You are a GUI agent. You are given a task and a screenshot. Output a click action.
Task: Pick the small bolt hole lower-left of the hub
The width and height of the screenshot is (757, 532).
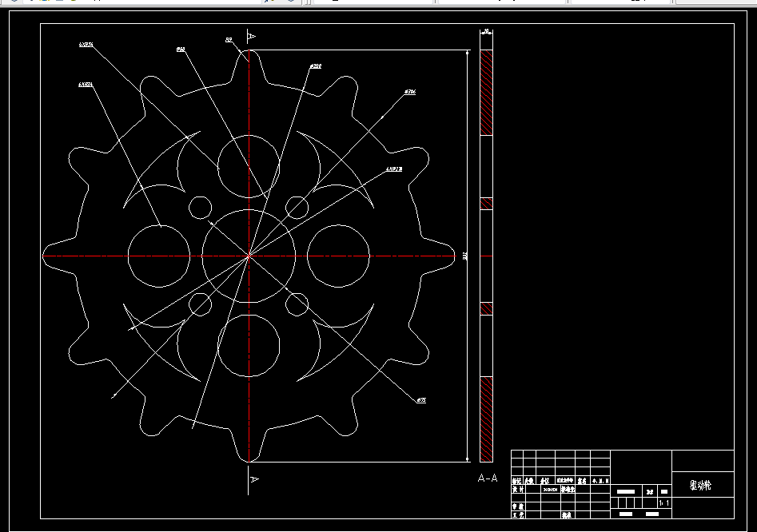pos(200,304)
